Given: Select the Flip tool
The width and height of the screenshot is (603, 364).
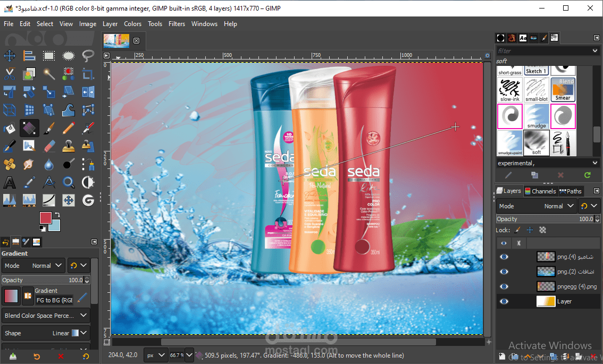Looking at the screenshot, I should click(x=88, y=92).
